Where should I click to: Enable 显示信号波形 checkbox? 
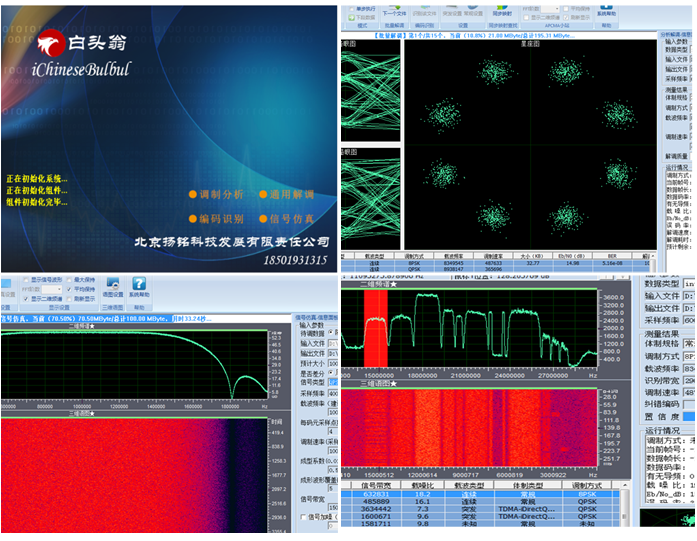click(26, 280)
